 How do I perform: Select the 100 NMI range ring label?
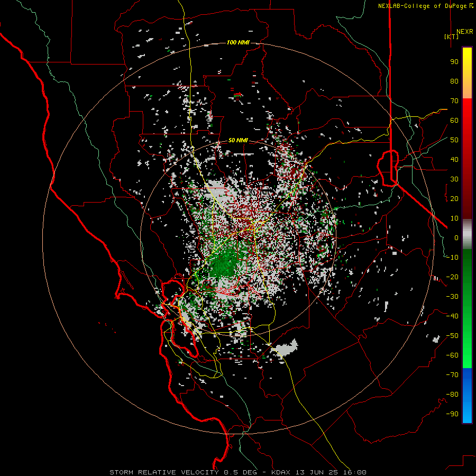[238, 42]
